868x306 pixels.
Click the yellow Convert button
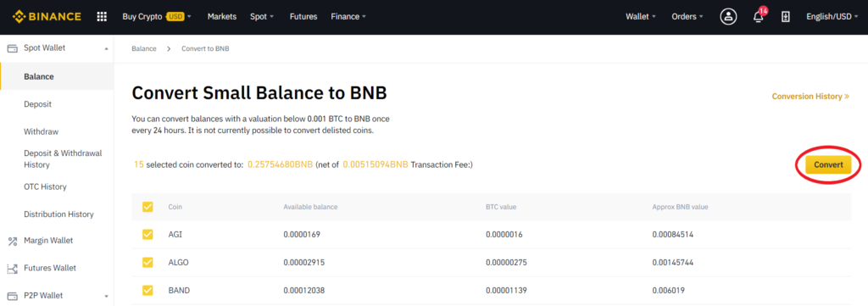[x=828, y=165]
